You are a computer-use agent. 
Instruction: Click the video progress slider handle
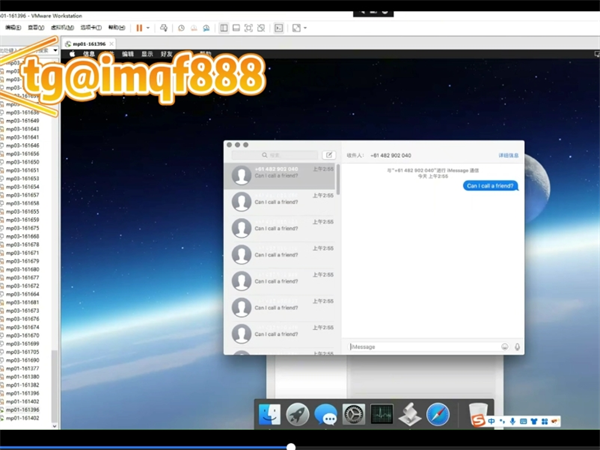(291, 446)
